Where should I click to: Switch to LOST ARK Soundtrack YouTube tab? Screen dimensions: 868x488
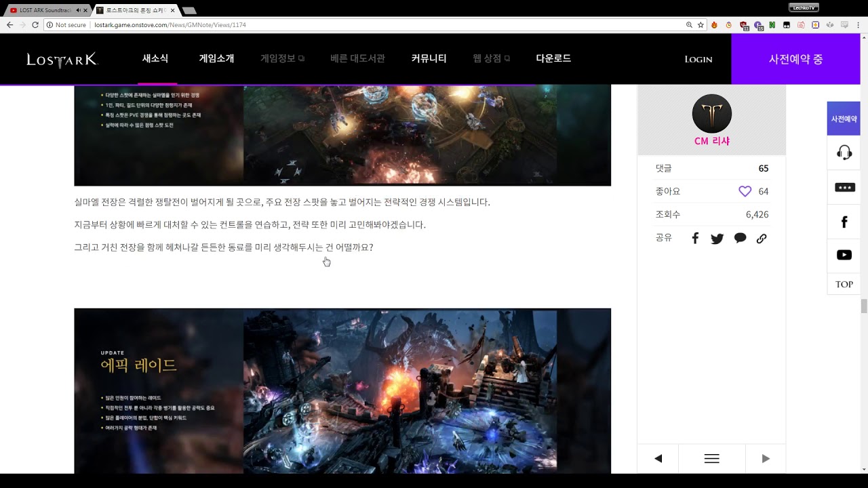click(x=45, y=10)
